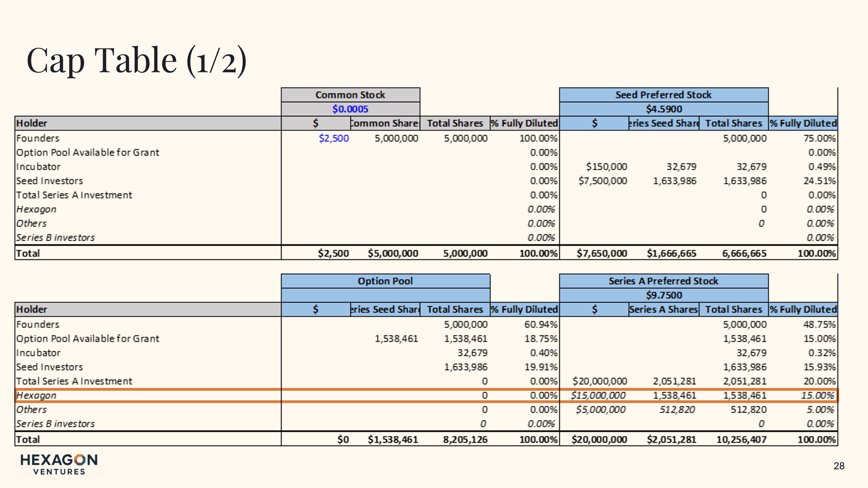Select the Option Pool header cell
868x488 pixels.
point(385,281)
